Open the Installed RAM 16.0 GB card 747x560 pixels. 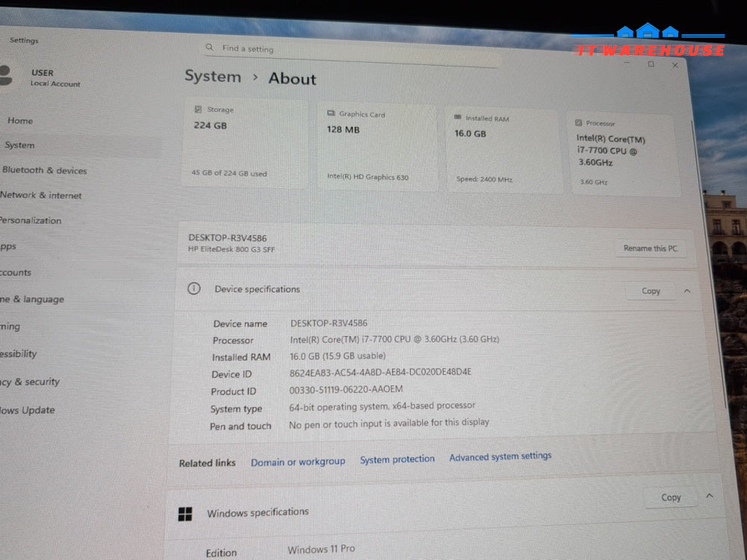(503, 152)
